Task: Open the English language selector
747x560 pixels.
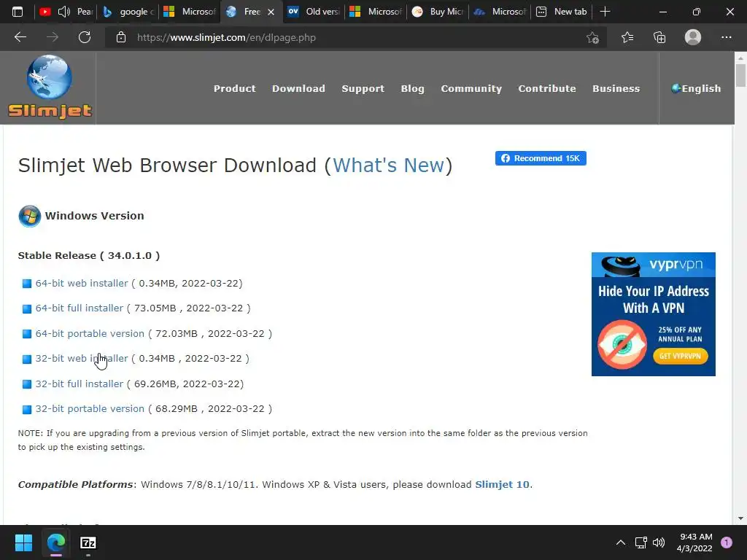Action: [696, 88]
